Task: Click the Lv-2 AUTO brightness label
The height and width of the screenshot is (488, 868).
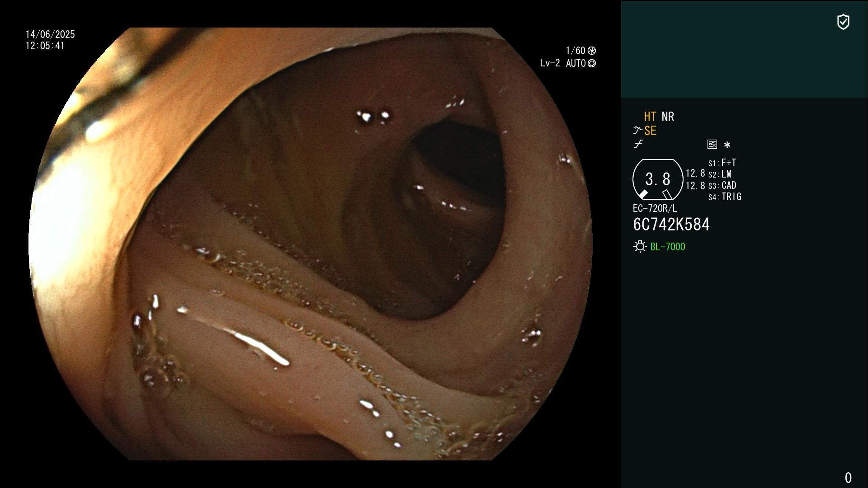Action: coord(563,63)
